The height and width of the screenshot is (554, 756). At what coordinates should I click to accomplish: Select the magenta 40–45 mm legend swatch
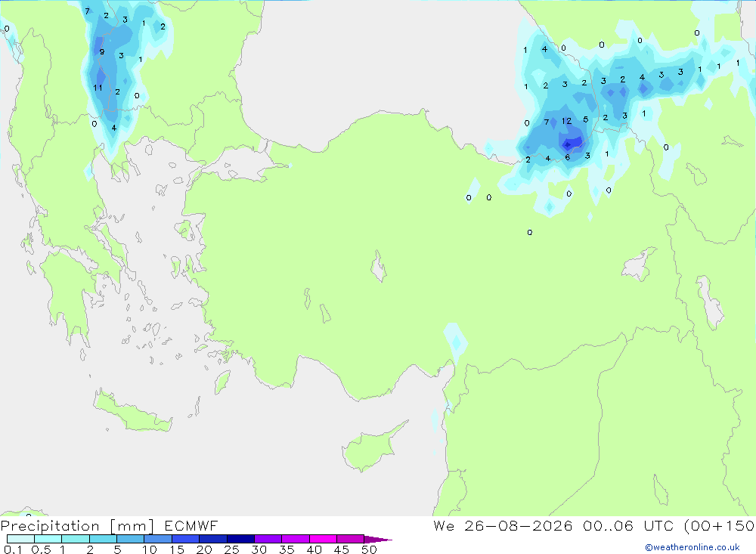coord(323,539)
